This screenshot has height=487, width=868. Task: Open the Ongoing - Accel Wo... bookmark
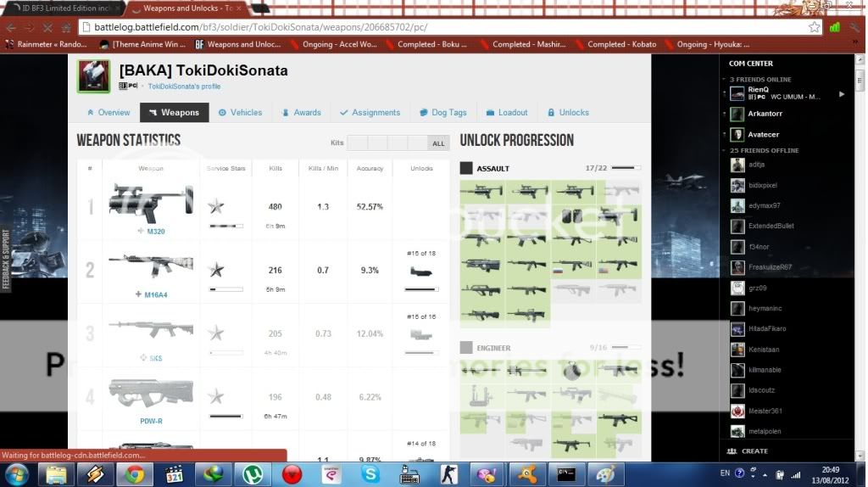[333, 44]
